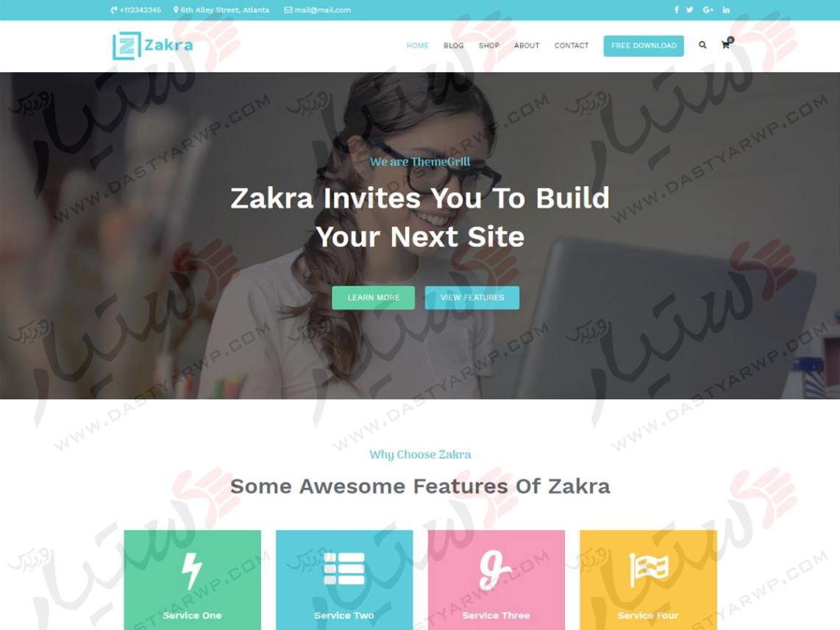Open the About menu link
This screenshot has height=630, width=840.
(527, 46)
